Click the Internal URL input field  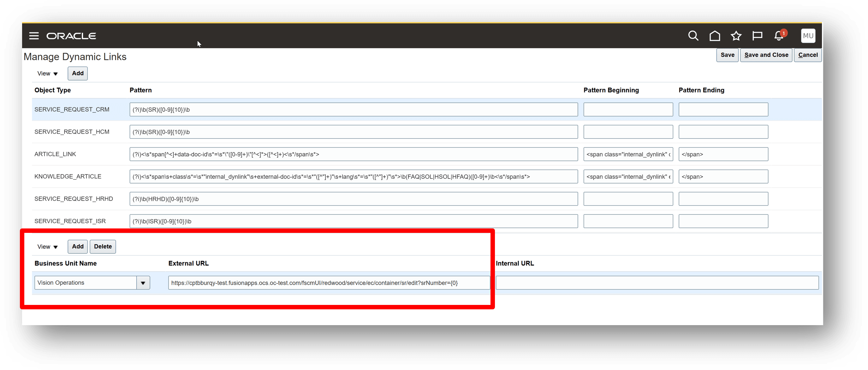[x=657, y=283]
